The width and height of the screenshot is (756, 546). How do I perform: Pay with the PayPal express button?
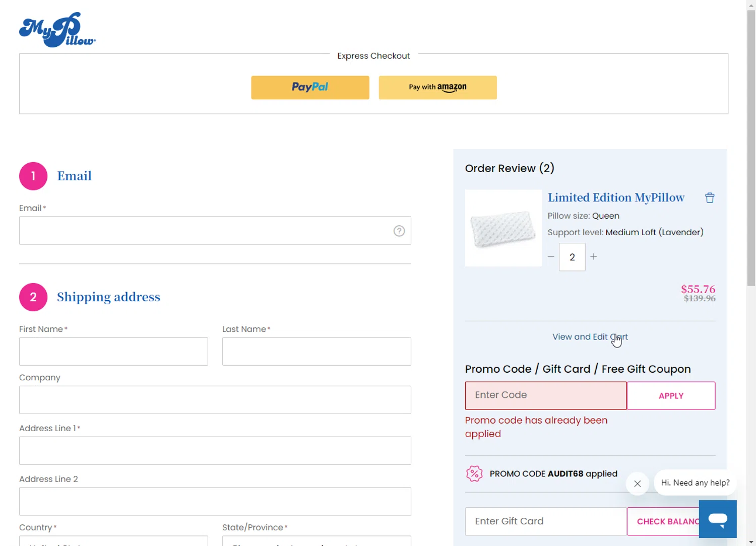pyautogui.click(x=310, y=87)
